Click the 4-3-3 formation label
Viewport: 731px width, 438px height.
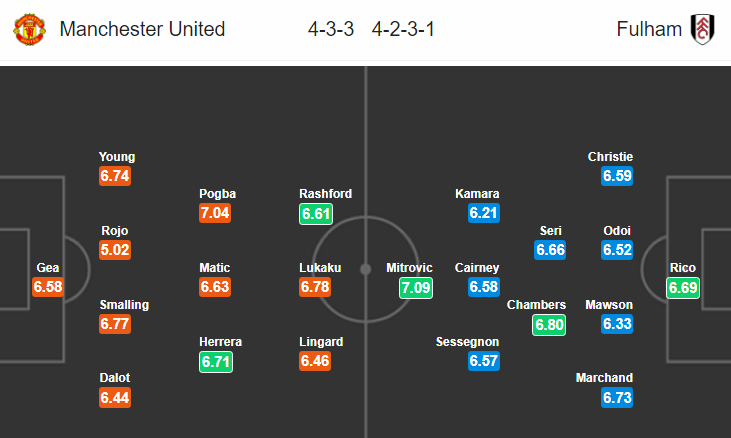point(331,29)
